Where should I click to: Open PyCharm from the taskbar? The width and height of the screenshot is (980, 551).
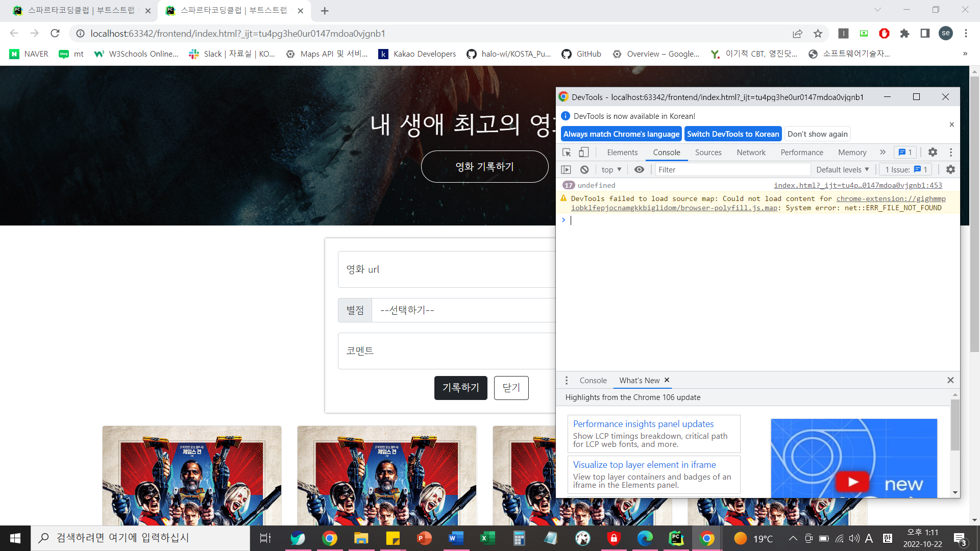[x=676, y=538]
